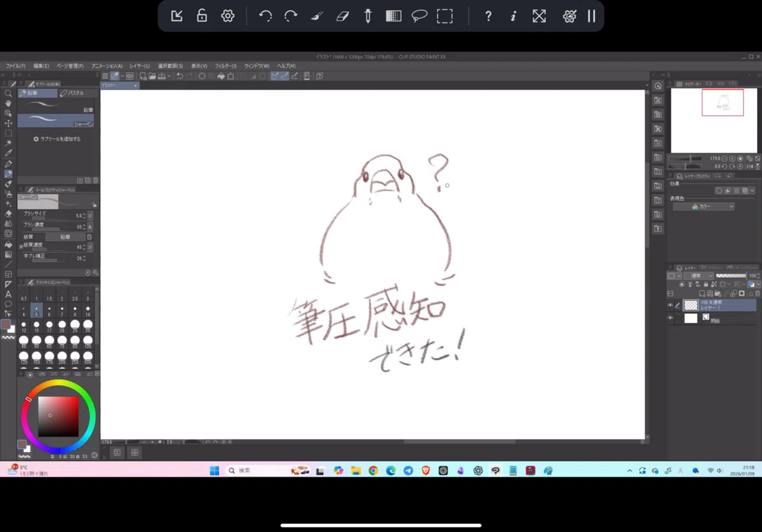This screenshot has height=532, width=762.
Task: Click the undo arrow in top remote bar
Action: (265, 16)
